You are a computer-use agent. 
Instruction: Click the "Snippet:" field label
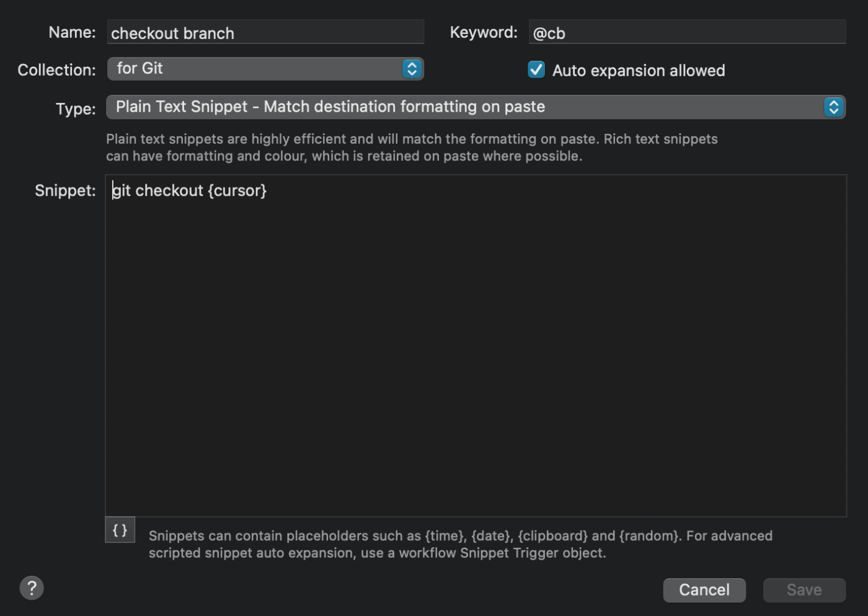[x=65, y=190]
